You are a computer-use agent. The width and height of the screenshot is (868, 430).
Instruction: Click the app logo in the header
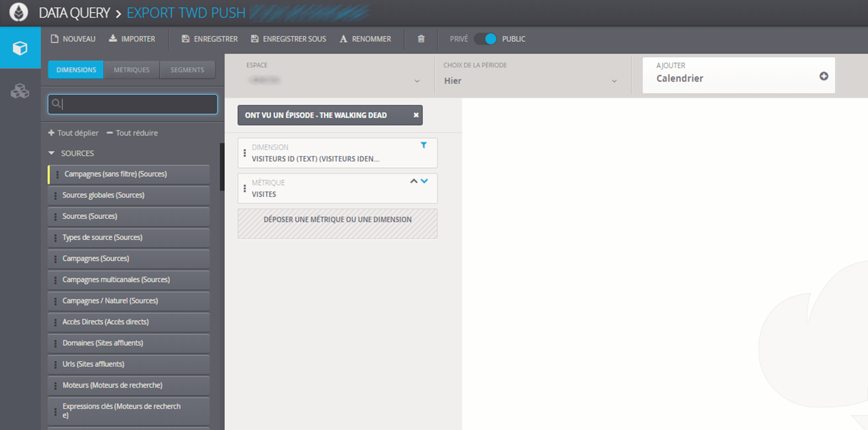coord(19,12)
